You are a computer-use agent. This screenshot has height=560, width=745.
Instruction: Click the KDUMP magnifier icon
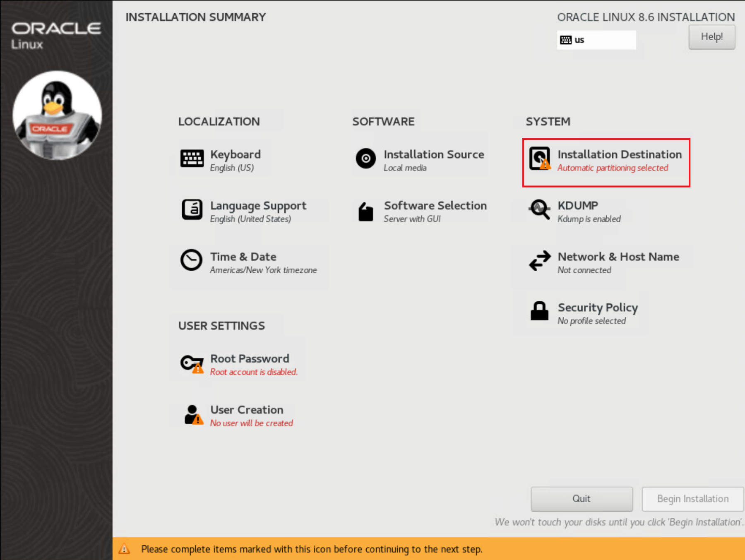540,210
